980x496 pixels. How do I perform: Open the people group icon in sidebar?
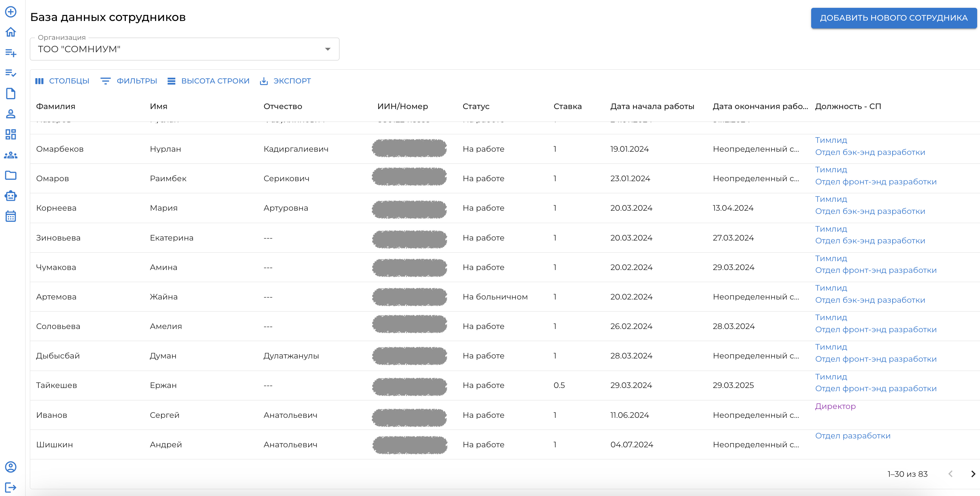[11, 155]
